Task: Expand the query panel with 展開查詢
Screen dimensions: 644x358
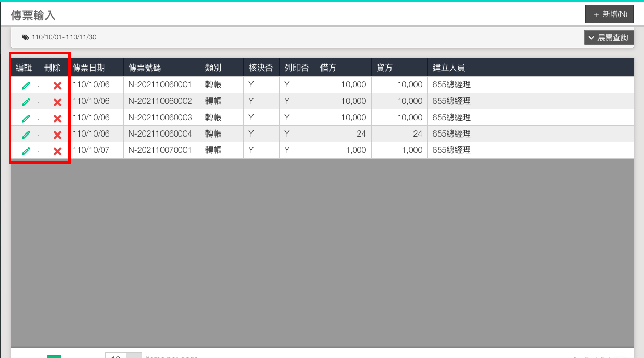Action: click(608, 37)
